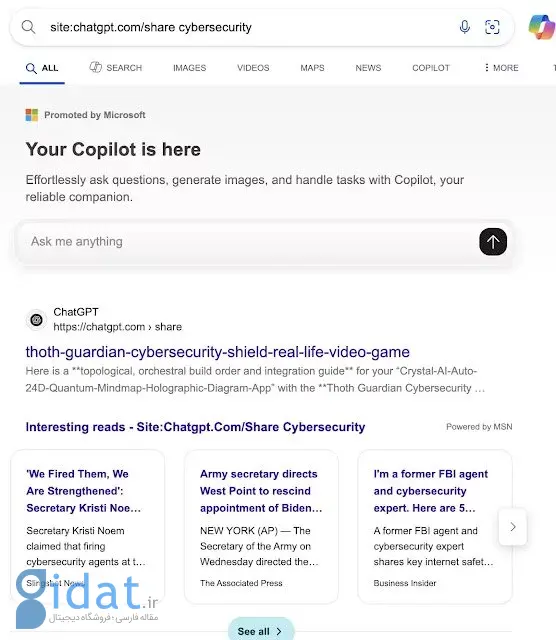
Task: Open Interesting reads heading link
Action: coord(195,427)
